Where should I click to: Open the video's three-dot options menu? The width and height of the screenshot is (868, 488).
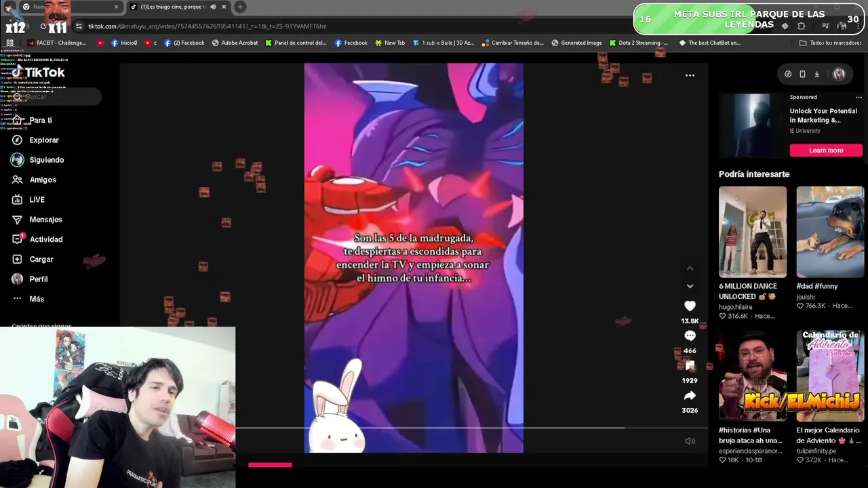(690, 75)
